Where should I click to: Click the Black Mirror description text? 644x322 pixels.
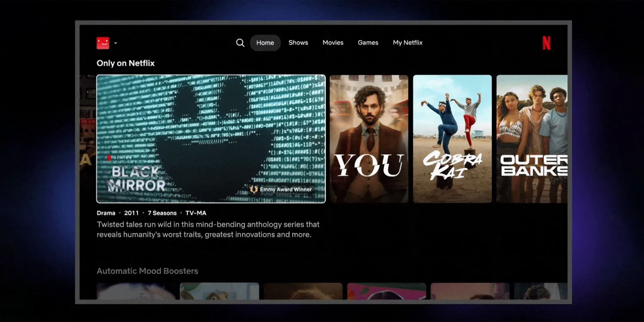pyautogui.click(x=208, y=229)
